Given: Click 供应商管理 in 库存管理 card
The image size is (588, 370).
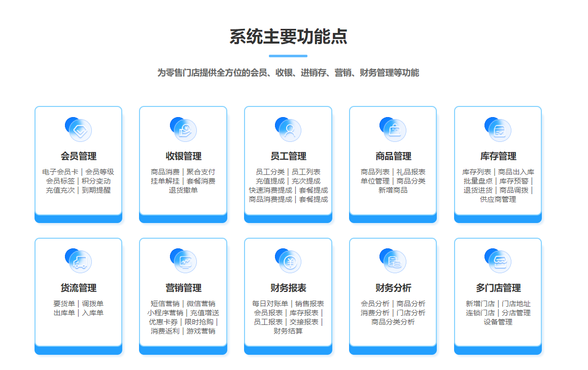Looking at the screenshot, I should pyautogui.click(x=498, y=199).
